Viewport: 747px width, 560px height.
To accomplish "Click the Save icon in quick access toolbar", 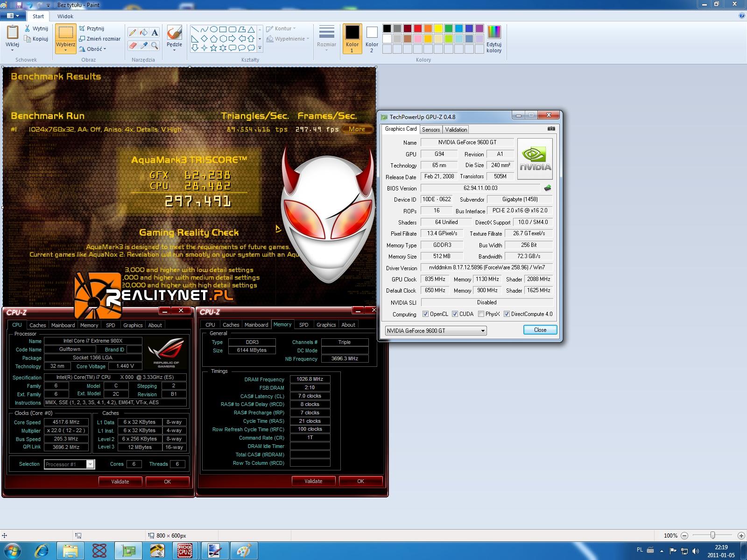I will click(19, 5).
